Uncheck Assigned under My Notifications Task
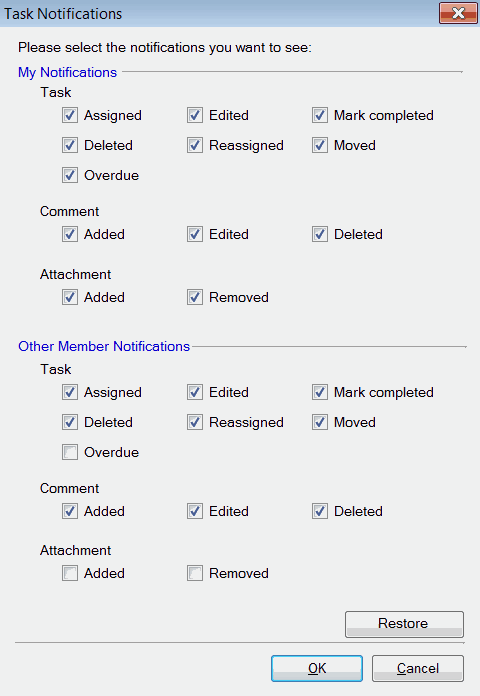This screenshot has width=480, height=696. tap(70, 115)
